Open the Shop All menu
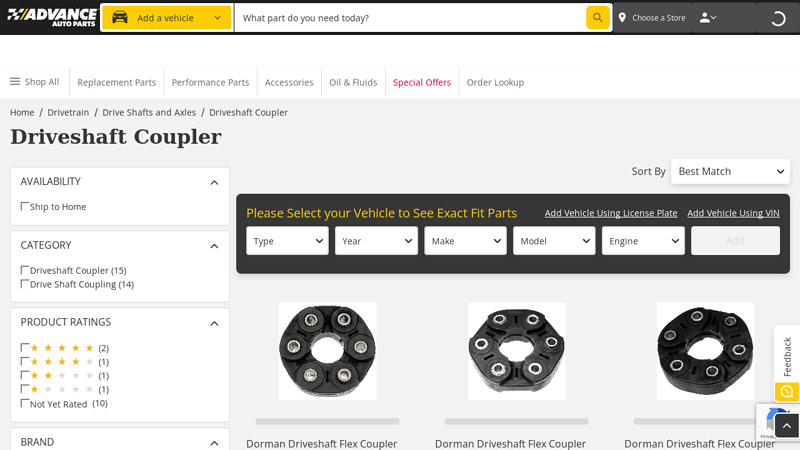 [x=35, y=82]
